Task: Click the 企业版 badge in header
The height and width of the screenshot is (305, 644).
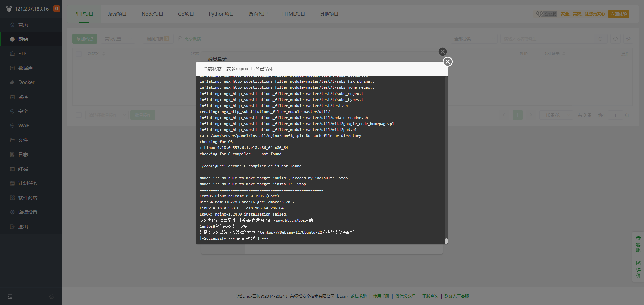Action: (547, 14)
